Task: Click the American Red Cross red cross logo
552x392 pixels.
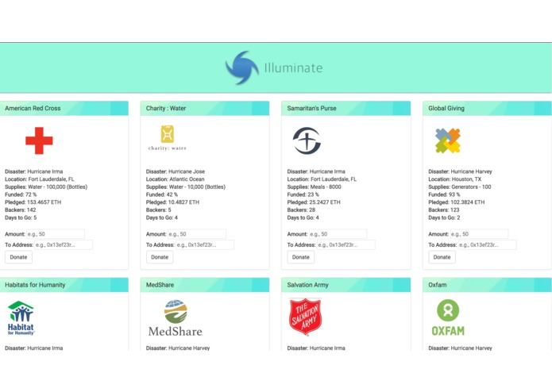Action: (x=39, y=140)
